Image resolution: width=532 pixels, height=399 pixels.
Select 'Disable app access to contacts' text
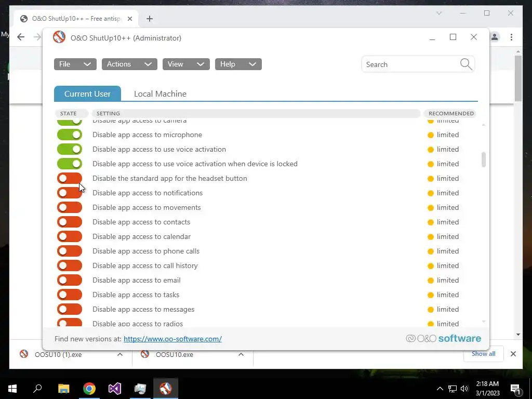pos(141,222)
